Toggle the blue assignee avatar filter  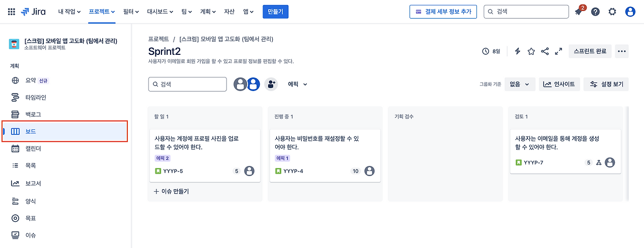[x=254, y=84]
